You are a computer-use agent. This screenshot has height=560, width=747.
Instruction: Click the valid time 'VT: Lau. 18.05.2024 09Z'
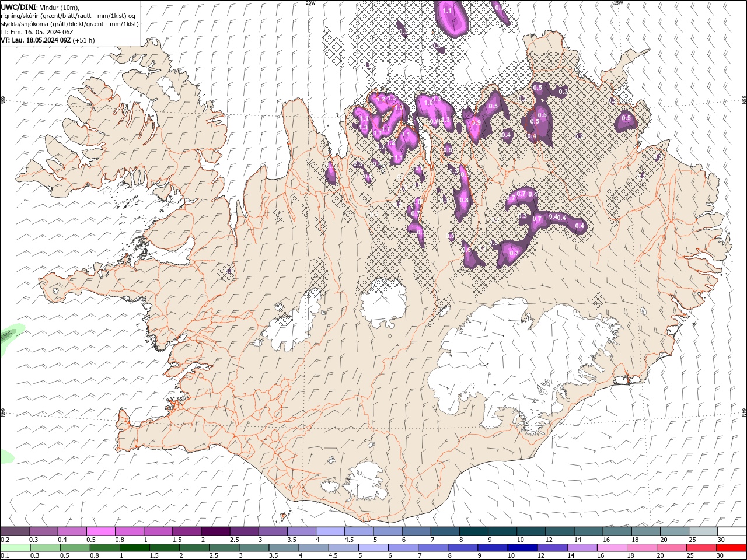[x=36, y=40]
